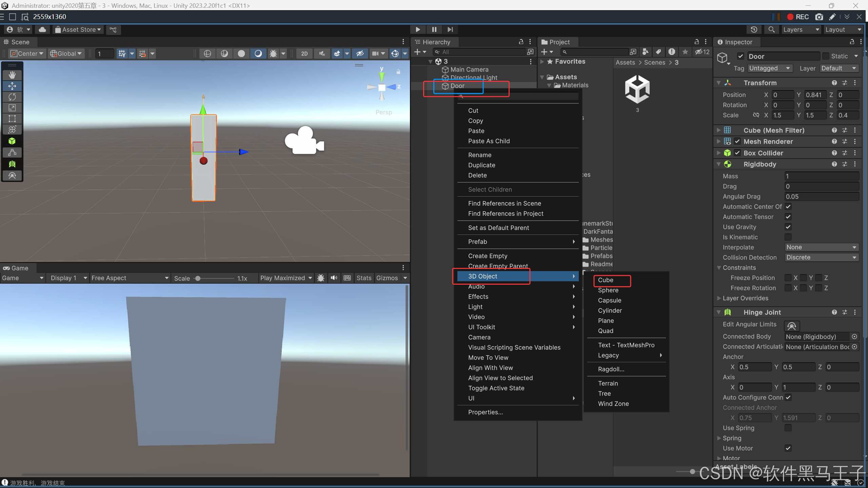Screen dimensions: 868x488
Task: Adjust the Game view Scale slider
Action: (x=198, y=278)
